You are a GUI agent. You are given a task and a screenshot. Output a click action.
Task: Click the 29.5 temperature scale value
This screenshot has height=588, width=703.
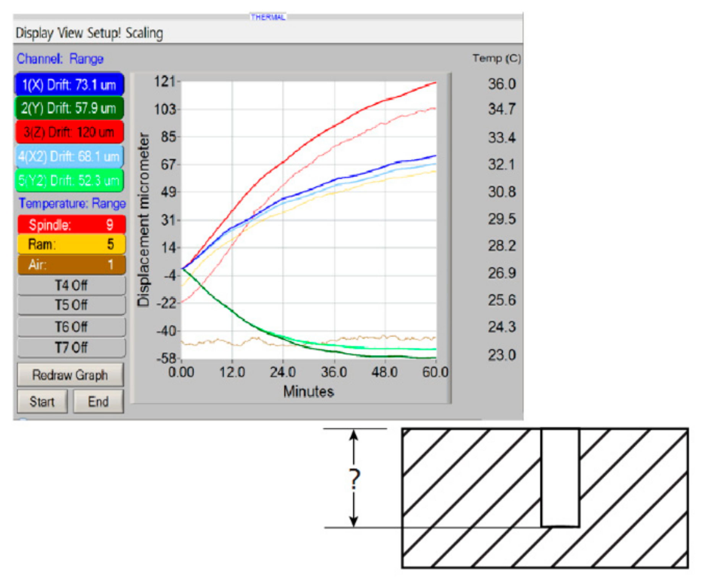502,219
